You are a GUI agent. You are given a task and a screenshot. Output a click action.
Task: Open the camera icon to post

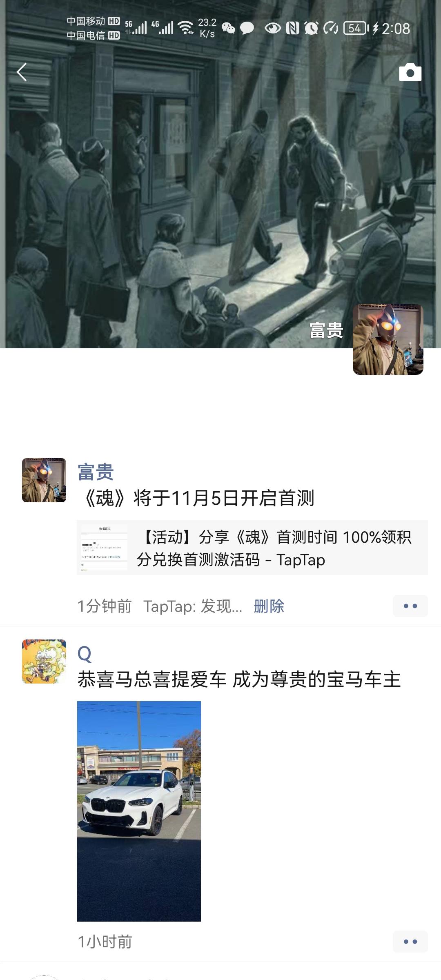410,72
